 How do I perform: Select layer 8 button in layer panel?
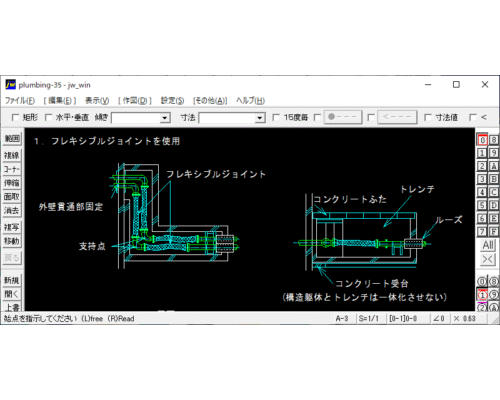coord(494,140)
